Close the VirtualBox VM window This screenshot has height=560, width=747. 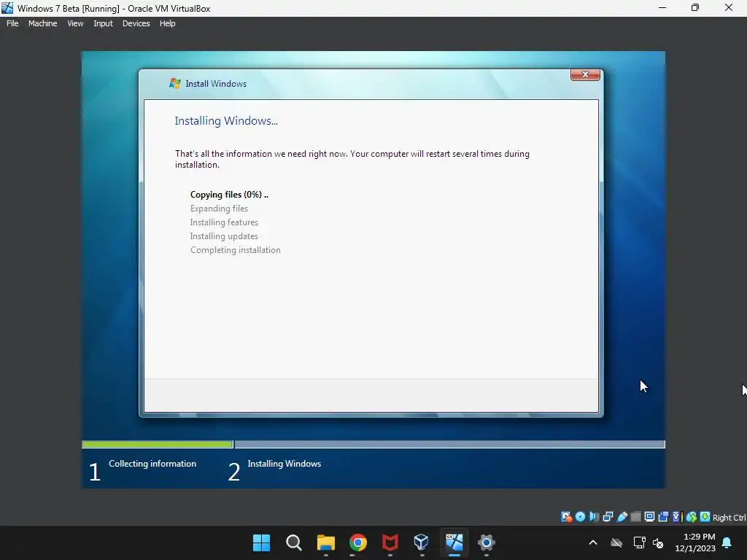pos(729,7)
